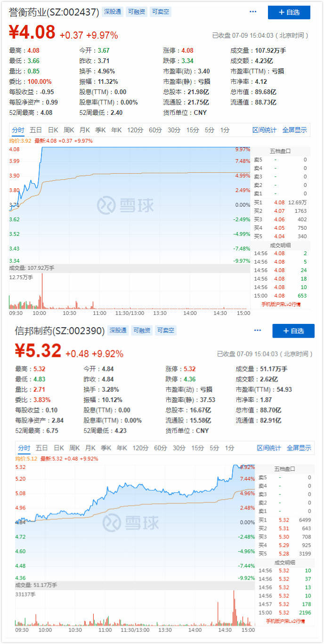Click the 成交明细 header beside 信邦制药 chart
Image resolution: width=324 pixels, height=644 pixels.
pyautogui.click(x=284, y=562)
